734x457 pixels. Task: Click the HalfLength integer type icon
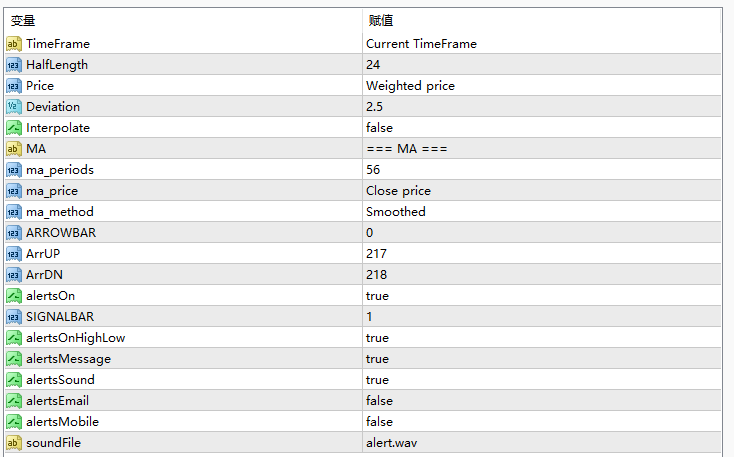click(x=13, y=65)
